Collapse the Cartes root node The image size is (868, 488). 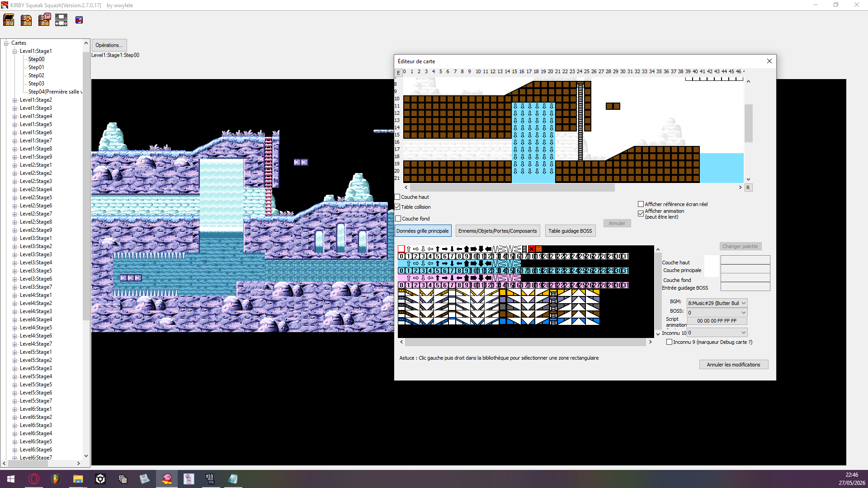tap(6, 43)
